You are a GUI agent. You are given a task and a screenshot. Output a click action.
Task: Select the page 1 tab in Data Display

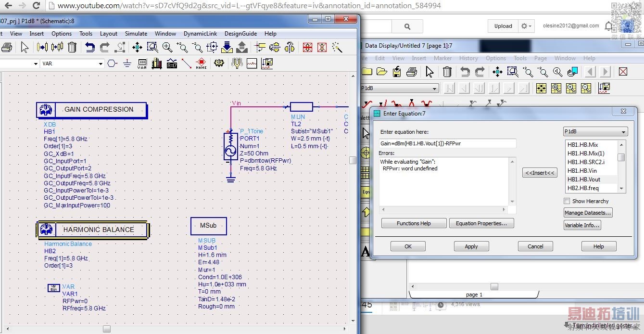[474, 295]
